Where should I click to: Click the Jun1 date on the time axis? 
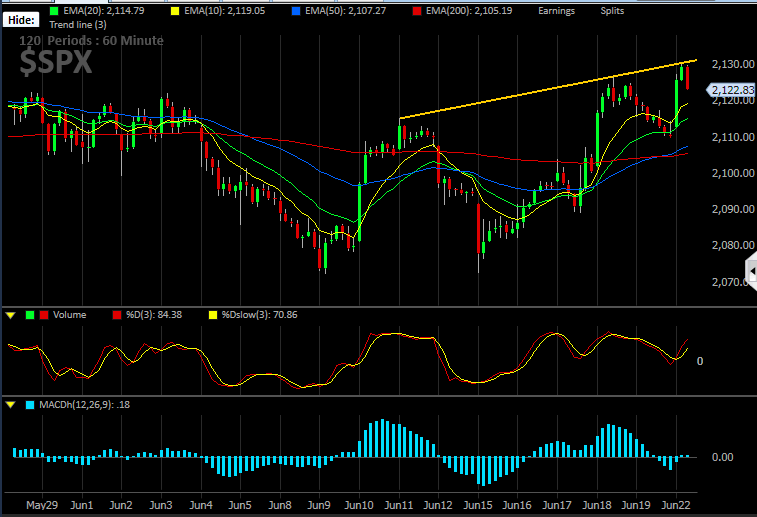(x=82, y=505)
